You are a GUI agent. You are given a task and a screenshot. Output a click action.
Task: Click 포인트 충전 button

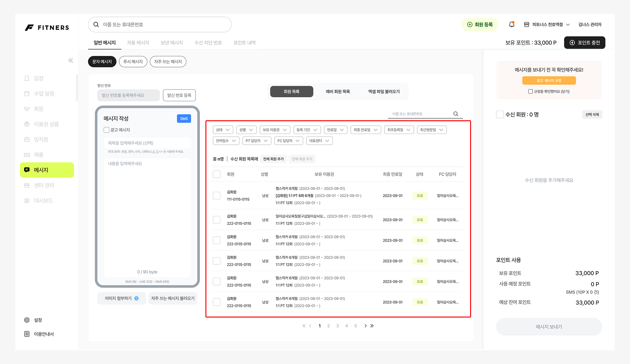(584, 43)
